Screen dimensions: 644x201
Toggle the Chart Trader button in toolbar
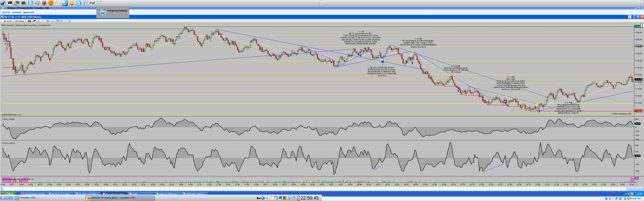[58, 21]
